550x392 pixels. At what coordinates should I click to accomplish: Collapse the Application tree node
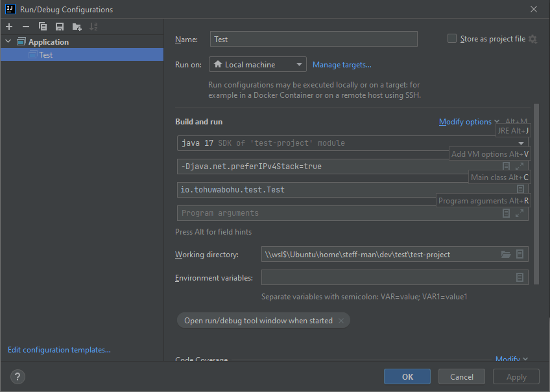tap(8, 42)
